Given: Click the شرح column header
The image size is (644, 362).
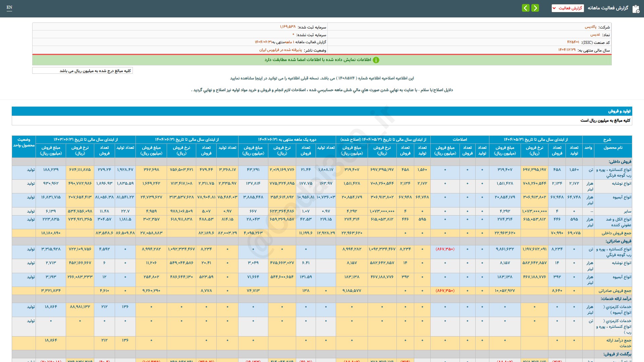Looking at the screenshot, I should click(607, 139).
